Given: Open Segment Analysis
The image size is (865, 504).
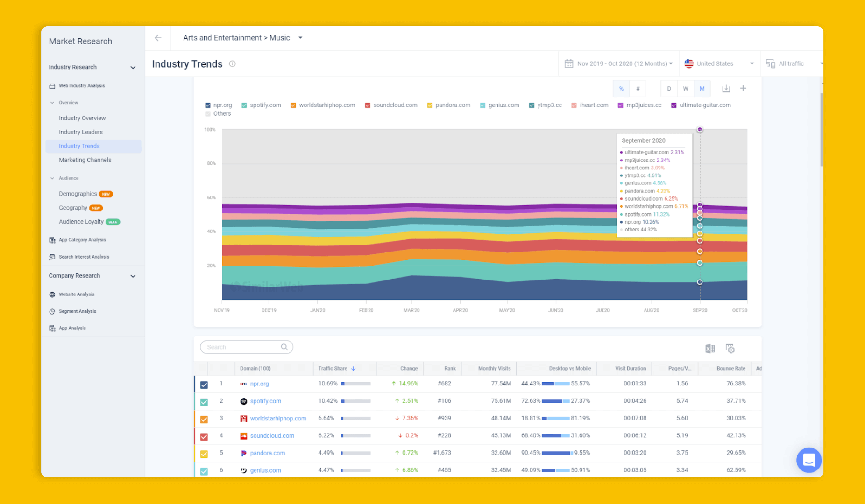Looking at the screenshot, I should pyautogui.click(x=78, y=311).
